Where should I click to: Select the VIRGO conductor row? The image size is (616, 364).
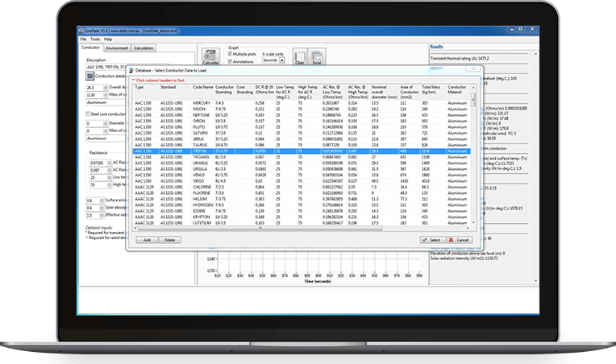pyautogui.click(x=302, y=181)
